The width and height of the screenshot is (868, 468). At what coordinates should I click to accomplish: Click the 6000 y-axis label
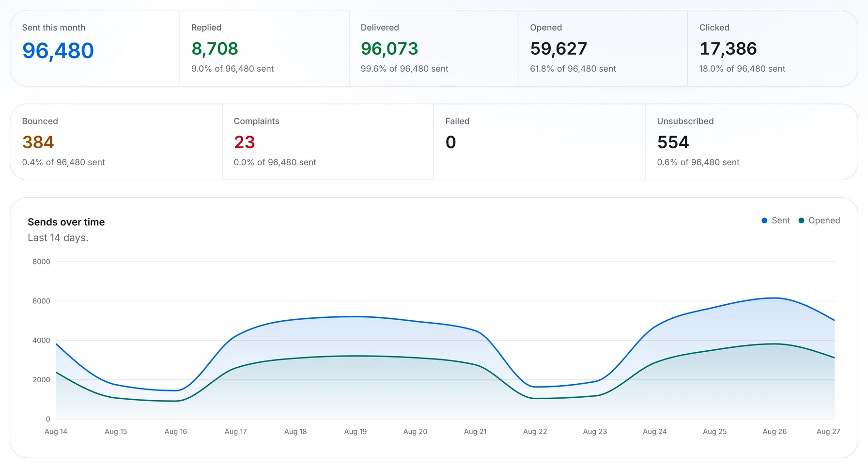(41, 301)
